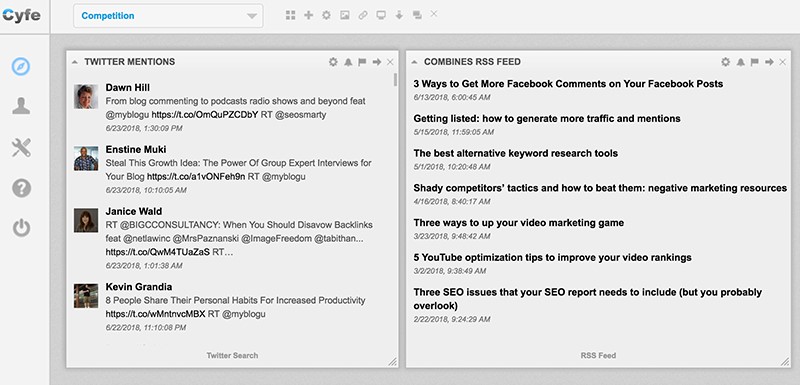
Task: Close the Combines RSS Feed widget
Action: click(x=783, y=62)
